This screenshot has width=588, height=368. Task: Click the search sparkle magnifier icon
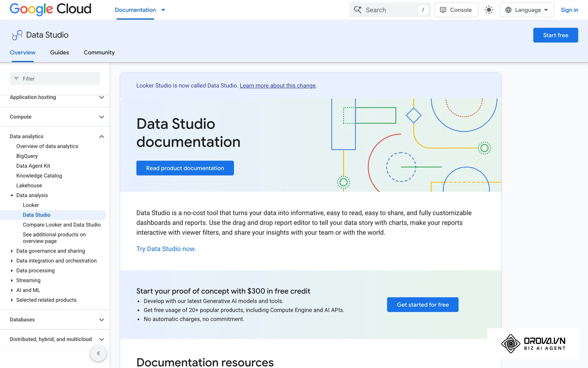(x=358, y=10)
